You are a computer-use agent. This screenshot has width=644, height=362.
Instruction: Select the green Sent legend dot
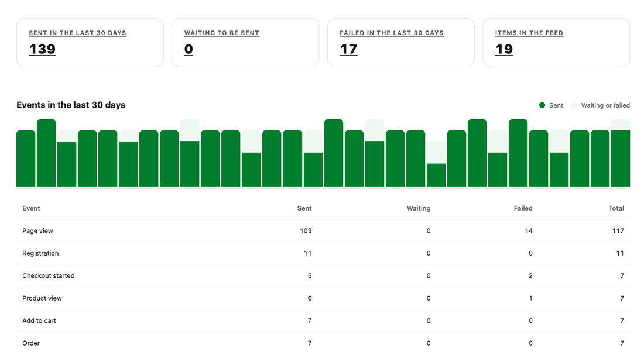pos(542,105)
